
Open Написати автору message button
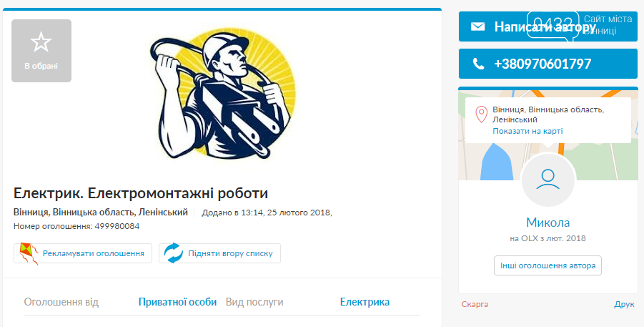pyautogui.click(x=548, y=26)
